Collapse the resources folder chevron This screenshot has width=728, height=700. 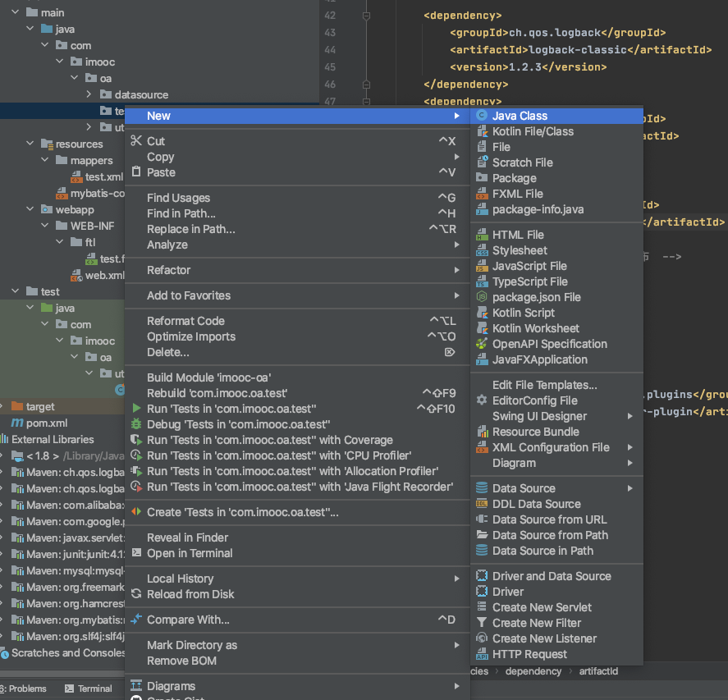30,144
